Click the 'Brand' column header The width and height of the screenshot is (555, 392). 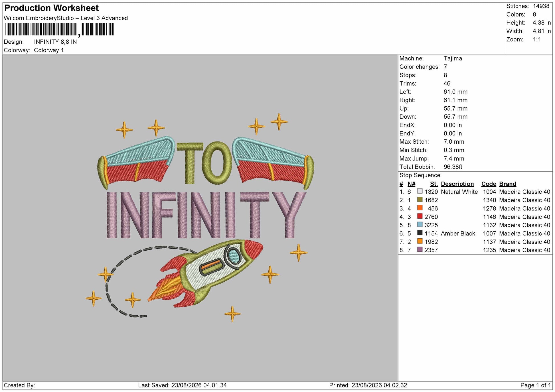[x=507, y=184]
